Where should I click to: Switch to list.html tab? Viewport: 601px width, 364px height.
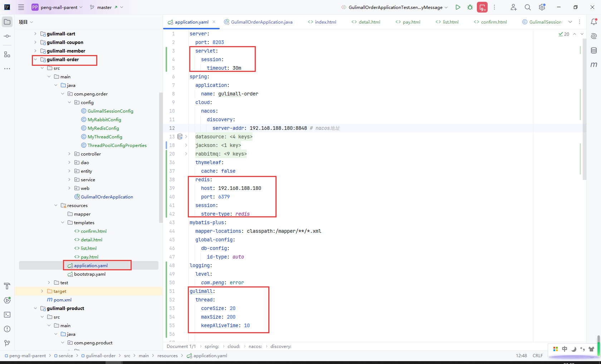pos(447,22)
